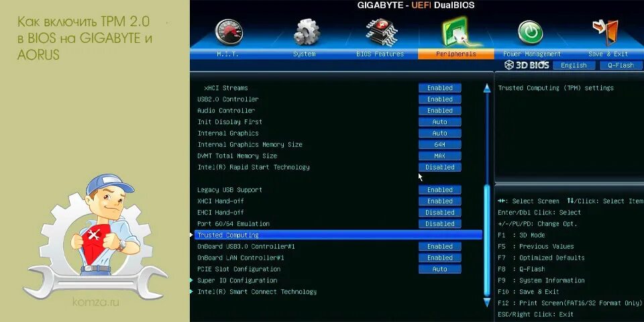
Task: Expand Super IO Configuration submenu
Action: [x=237, y=280]
